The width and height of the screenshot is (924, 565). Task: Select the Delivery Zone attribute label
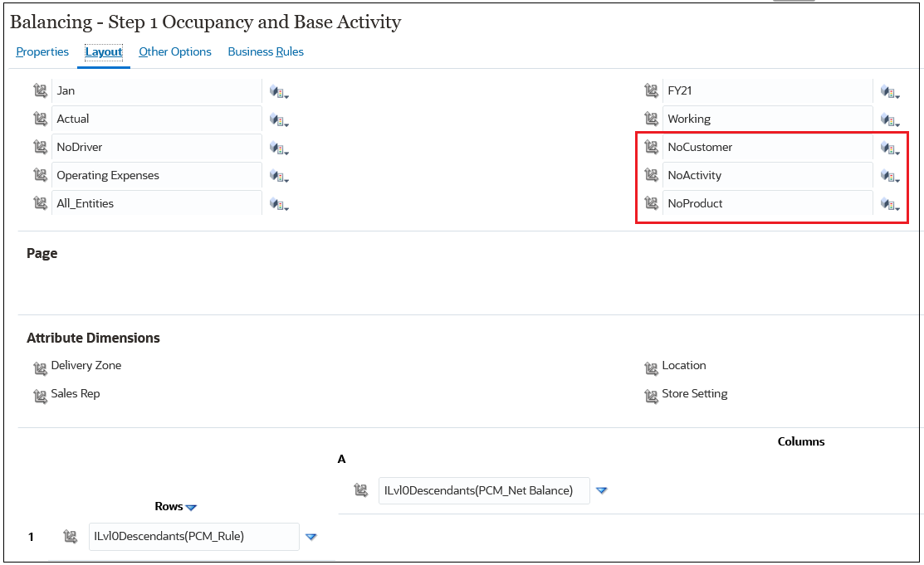86,365
